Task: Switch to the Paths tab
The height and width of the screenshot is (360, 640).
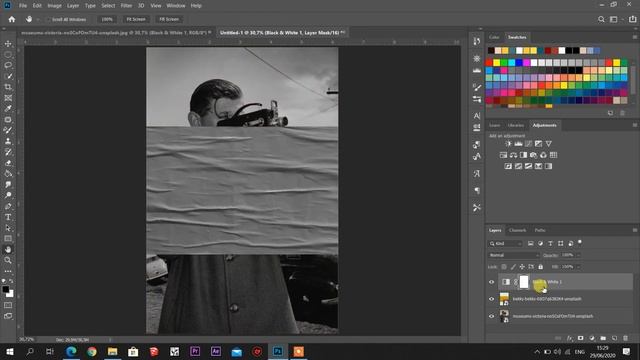Action: click(x=540, y=230)
